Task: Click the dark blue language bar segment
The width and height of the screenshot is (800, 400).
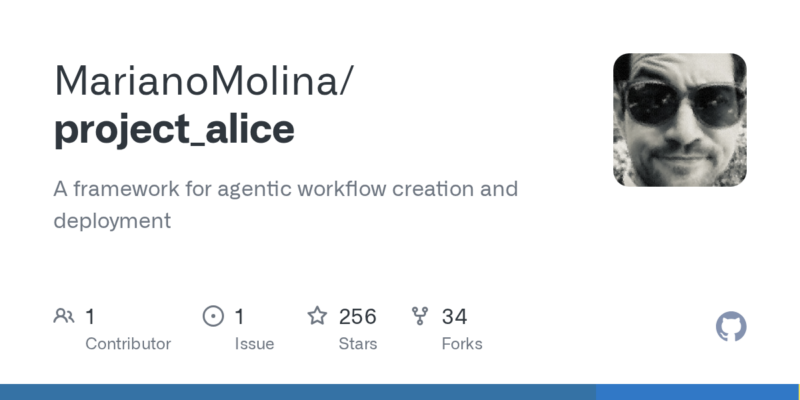Action: pyautogui.click(x=298, y=392)
